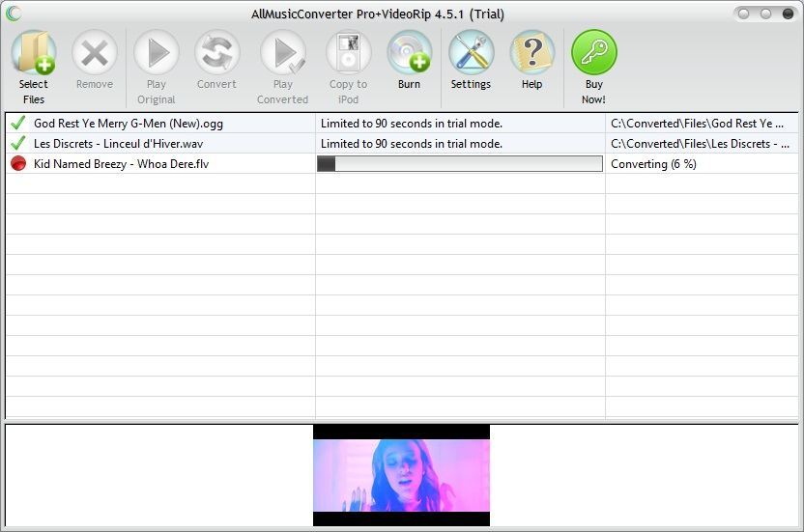This screenshot has height=532, width=804.
Task: Open Settings tools icon
Action: click(472, 52)
